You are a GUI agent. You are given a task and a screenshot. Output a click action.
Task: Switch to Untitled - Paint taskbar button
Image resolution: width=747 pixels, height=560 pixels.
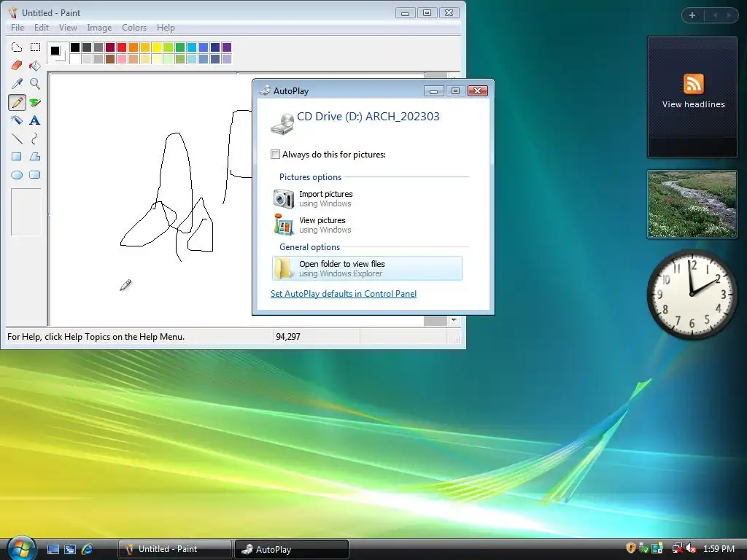click(x=175, y=549)
